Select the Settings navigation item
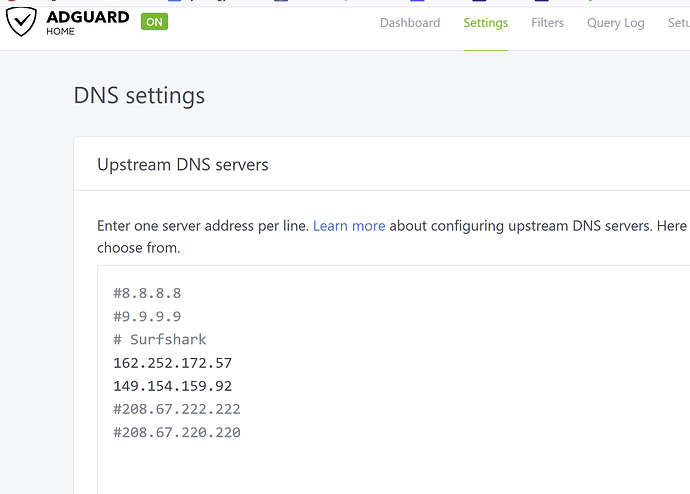Image resolution: width=690 pixels, height=494 pixels. click(x=485, y=23)
